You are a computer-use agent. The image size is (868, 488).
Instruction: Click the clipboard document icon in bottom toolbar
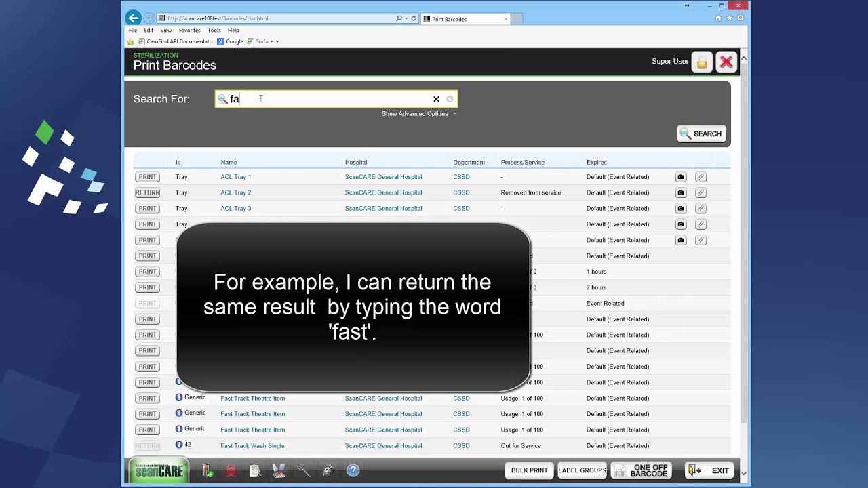(x=255, y=470)
